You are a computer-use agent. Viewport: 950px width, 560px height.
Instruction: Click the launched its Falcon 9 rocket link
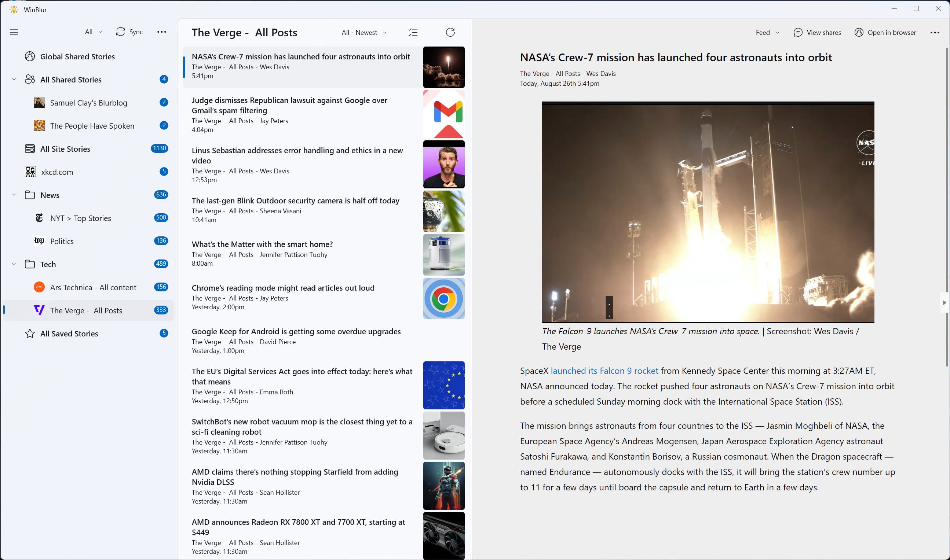(x=604, y=371)
